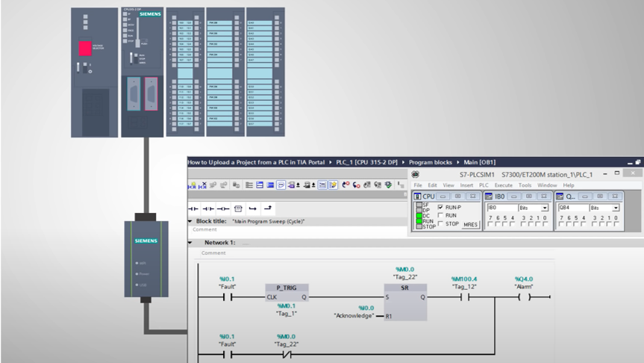Maximize the IB0 subwindow in PLCSIM
The height and width of the screenshot is (363, 644).
click(528, 196)
